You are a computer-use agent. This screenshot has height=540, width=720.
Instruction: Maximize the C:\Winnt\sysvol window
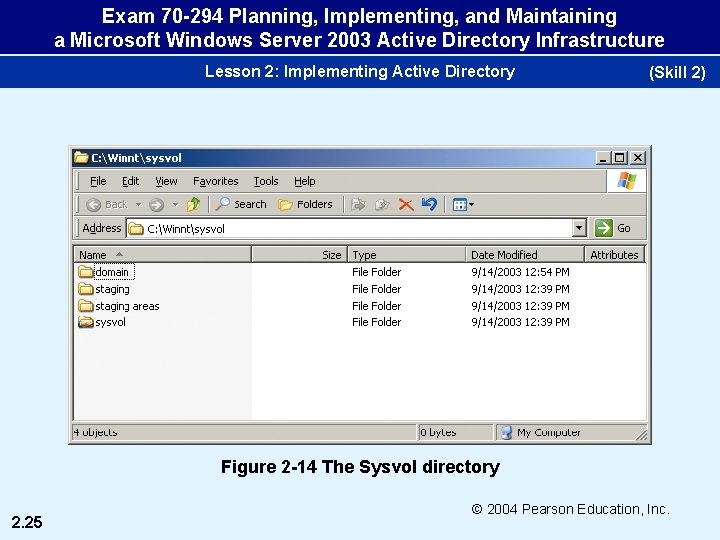(x=619, y=158)
